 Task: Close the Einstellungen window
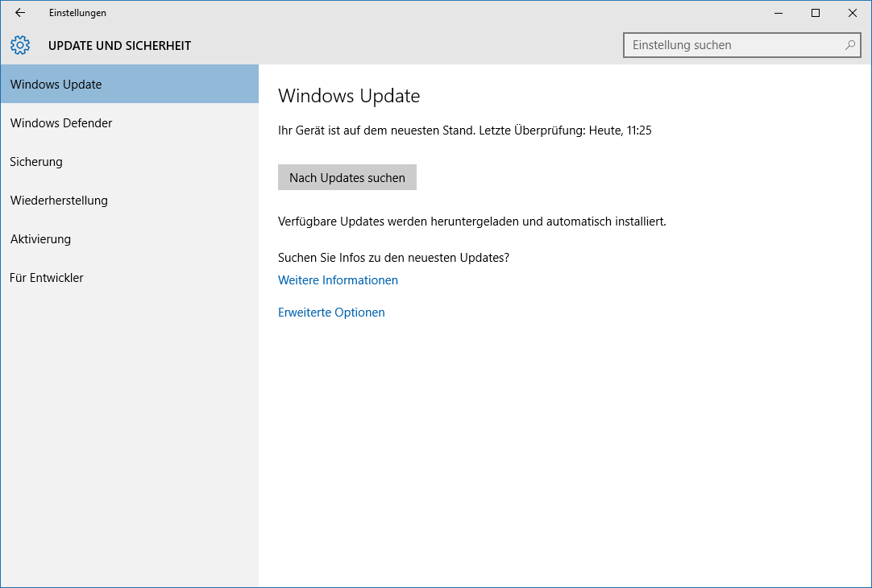[x=852, y=13]
